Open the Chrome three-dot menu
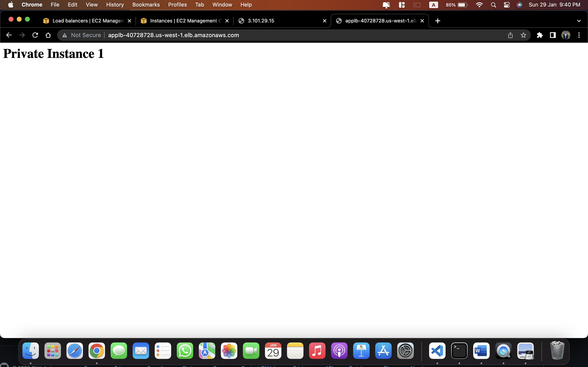Viewport: 588px width, 367px height. [x=579, y=35]
